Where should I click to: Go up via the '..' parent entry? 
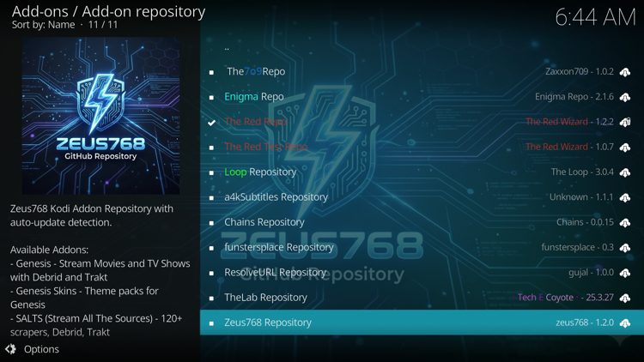pos(422,48)
